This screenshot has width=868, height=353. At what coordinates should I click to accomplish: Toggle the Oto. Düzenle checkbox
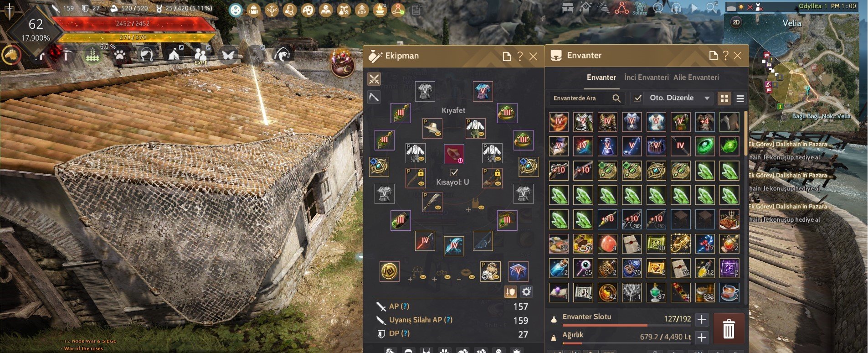637,98
